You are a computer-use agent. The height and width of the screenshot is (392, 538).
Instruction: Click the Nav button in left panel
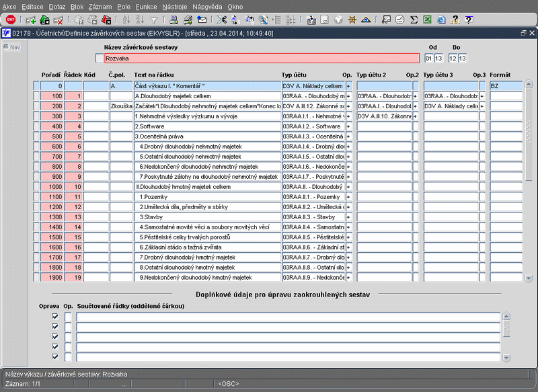12,47
